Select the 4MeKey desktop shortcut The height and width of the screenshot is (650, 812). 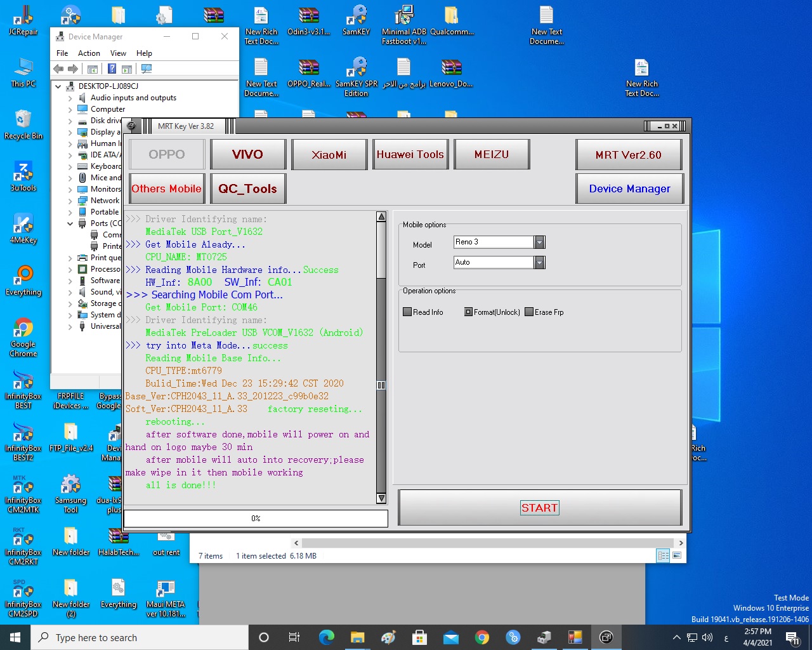coord(23,229)
